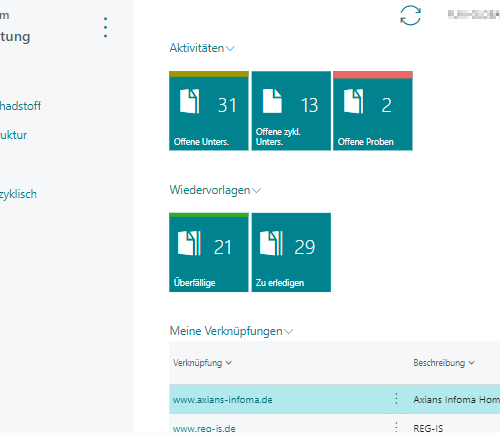Click the number 29 on the tile
The height and width of the screenshot is (433, 500).
305,247
